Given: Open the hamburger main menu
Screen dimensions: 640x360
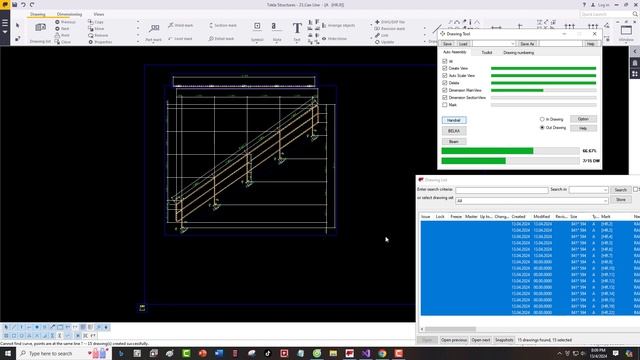Looking at the screenshot, I should (5, 23).
